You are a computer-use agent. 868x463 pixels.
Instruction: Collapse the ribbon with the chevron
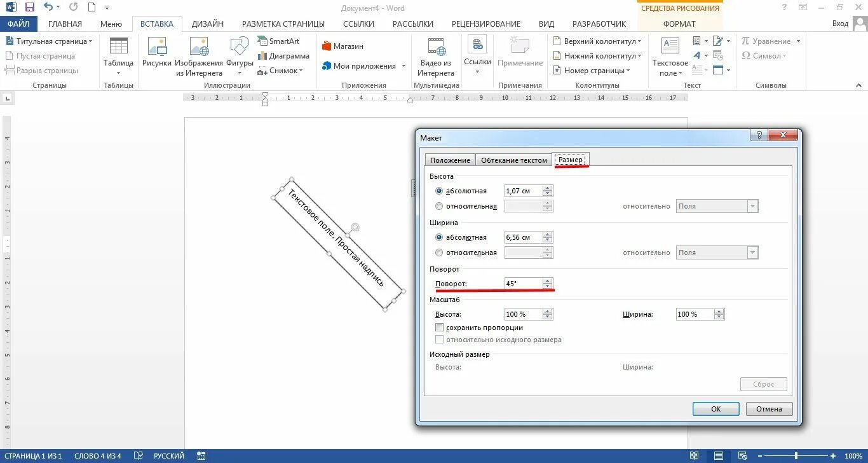[859, 85]
